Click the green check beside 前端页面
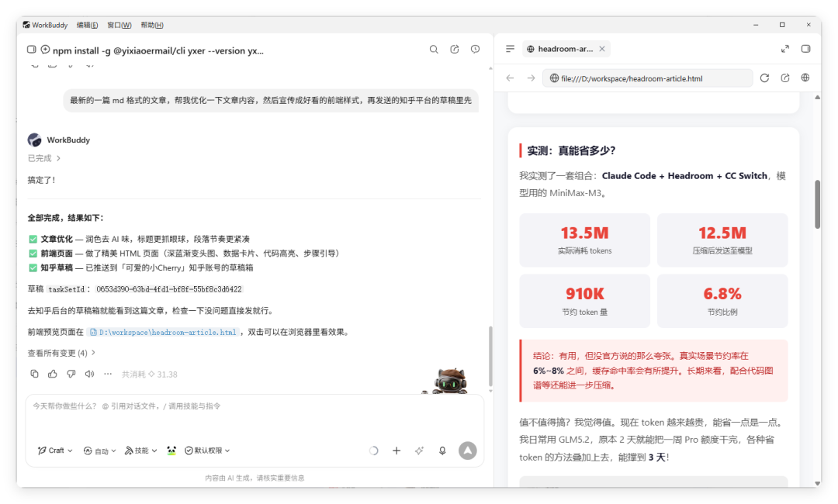 click(33, 254)
